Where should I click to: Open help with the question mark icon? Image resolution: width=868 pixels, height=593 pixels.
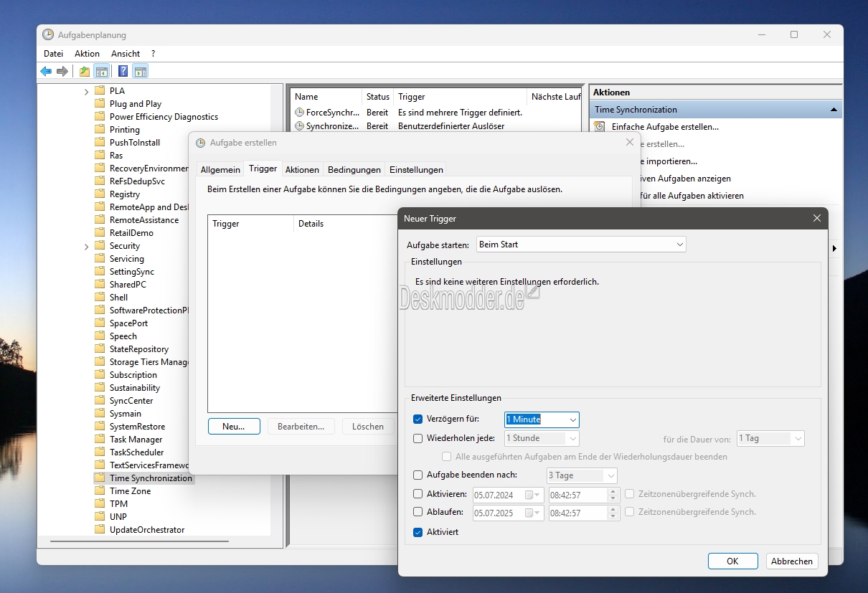[x=123, y=71]
